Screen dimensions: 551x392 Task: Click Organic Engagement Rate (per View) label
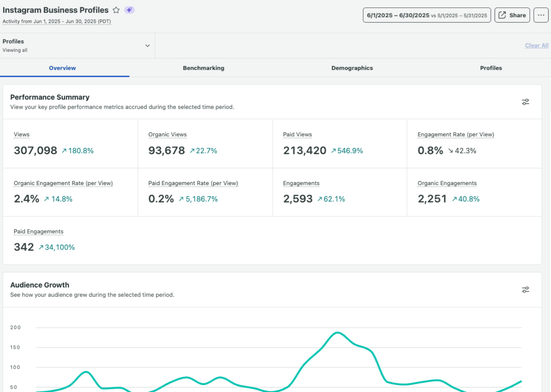(x=63, y=183)
